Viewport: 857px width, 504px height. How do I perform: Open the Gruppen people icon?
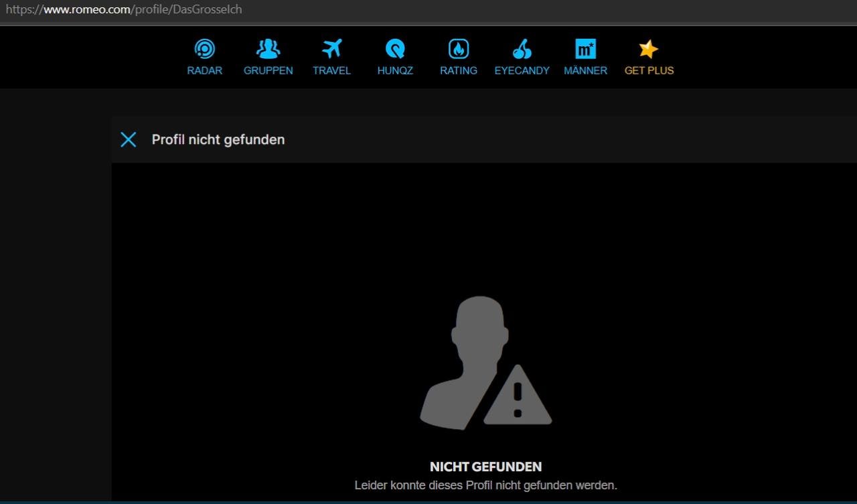point(268,49)
